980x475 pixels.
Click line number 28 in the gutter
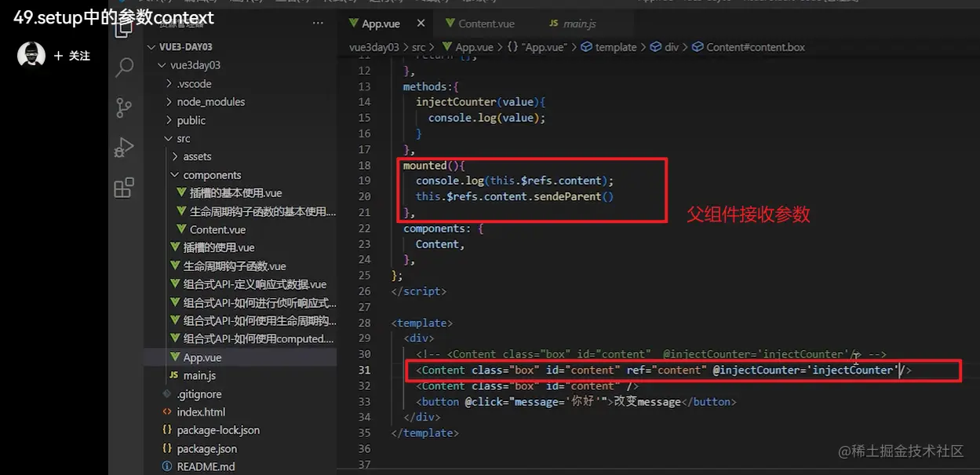tap(364, 323)
